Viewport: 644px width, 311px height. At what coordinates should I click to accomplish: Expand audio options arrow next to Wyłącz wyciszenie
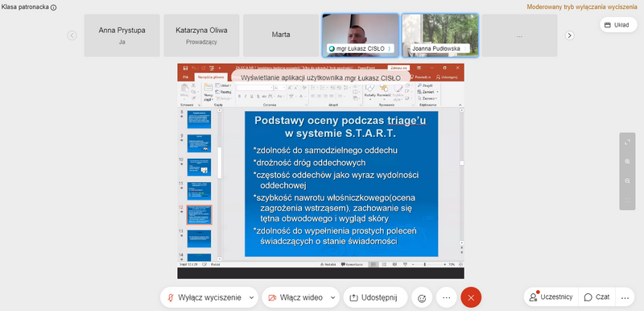pos(252,298)
